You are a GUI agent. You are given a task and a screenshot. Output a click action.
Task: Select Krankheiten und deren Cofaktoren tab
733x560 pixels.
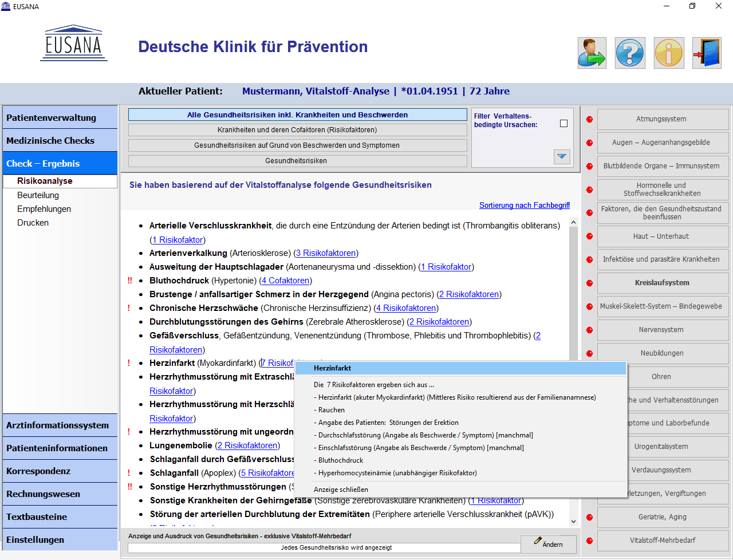pyautogui.click(x=297, y=130)
